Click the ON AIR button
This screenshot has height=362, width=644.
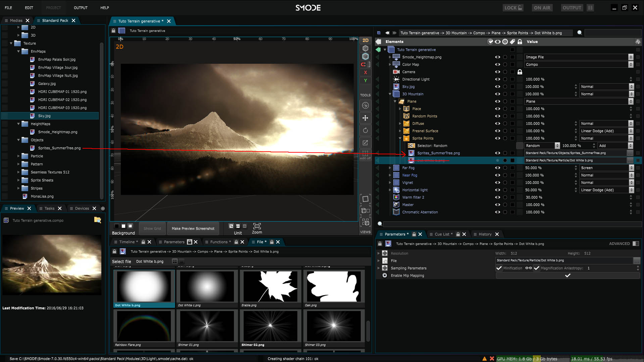(542, 8)
